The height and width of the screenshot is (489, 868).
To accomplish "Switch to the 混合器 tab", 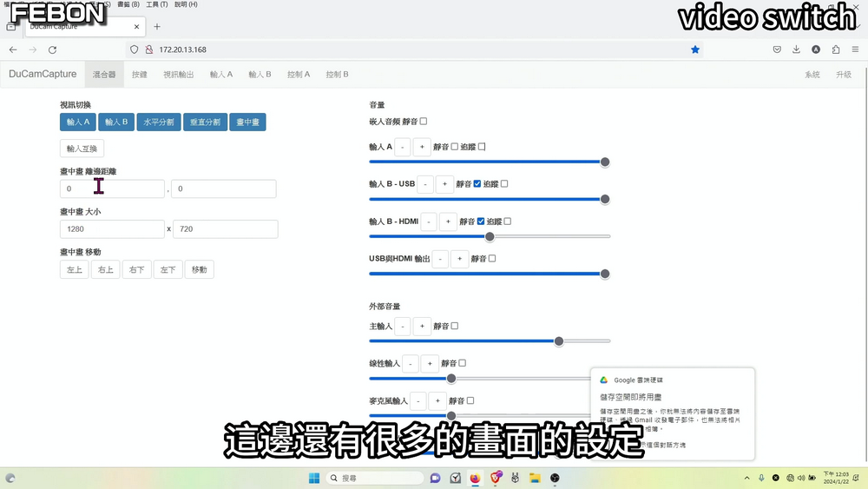I will [104, 74].
